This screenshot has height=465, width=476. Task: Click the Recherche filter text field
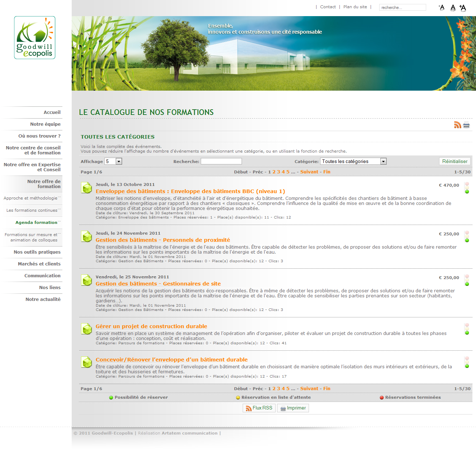[x=221, y=161]
